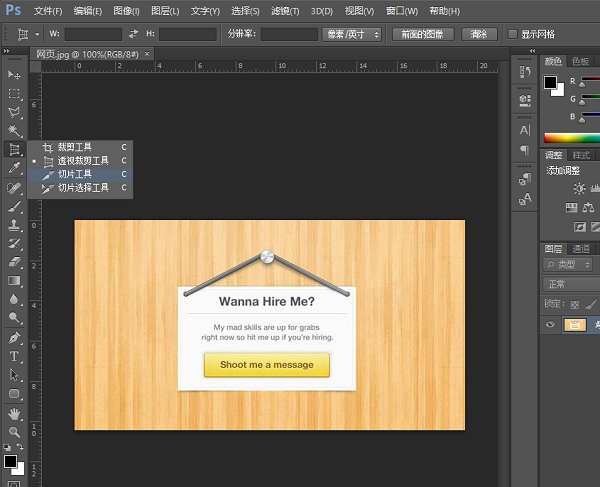600x487 pixels.
Task: Open the 滤镜(T) menu
Action: coord(284,11)
